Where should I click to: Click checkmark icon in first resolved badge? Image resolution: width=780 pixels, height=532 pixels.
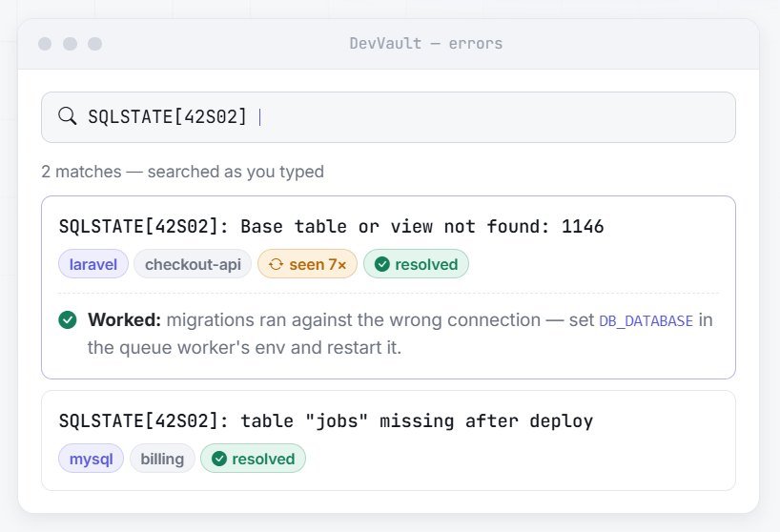(x=382, y=264)
